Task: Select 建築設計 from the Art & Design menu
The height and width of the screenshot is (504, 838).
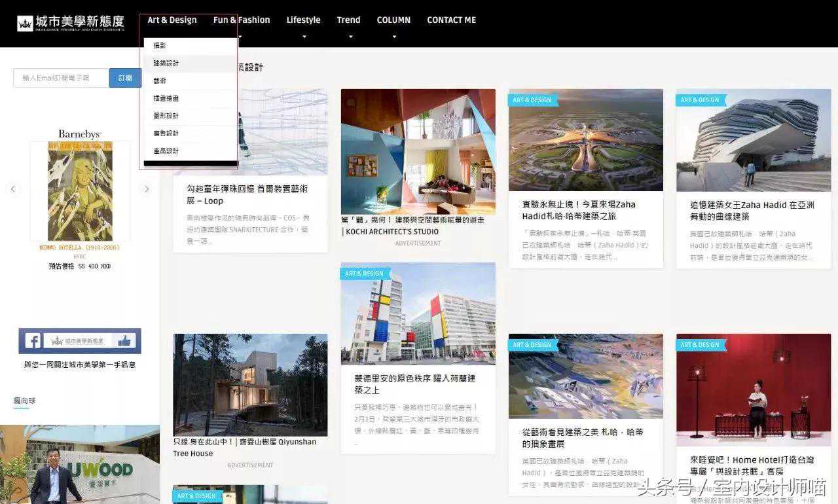Action: pos(166,63)
